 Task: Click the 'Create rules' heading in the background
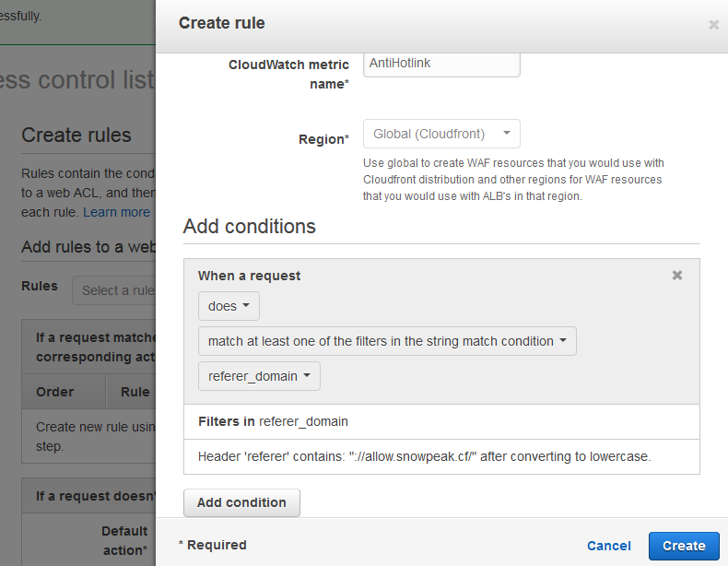click(x=76, y=136)
